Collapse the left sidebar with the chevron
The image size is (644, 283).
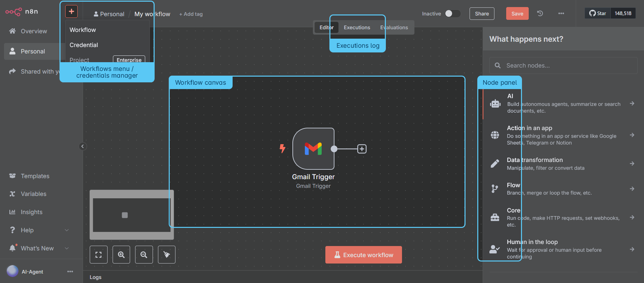point(83,146)
